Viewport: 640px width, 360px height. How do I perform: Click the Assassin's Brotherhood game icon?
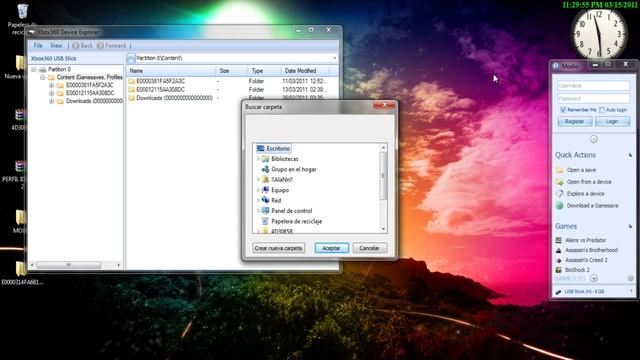coord(559,250)
